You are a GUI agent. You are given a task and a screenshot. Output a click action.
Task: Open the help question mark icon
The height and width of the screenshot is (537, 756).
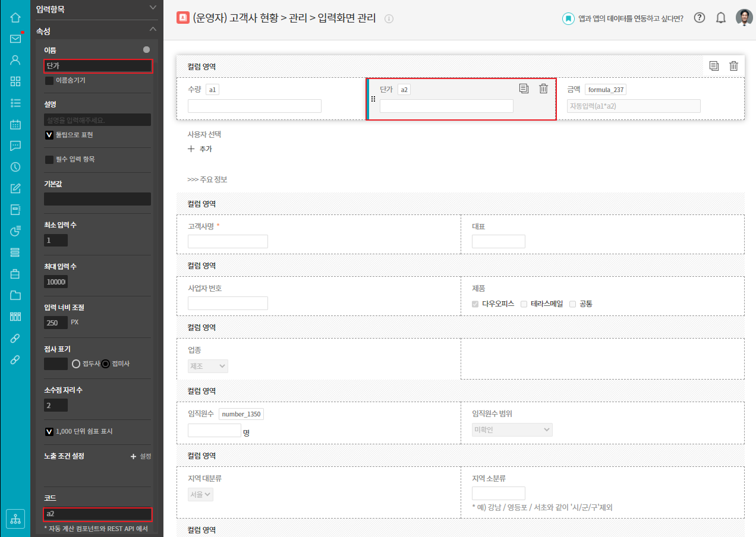click(700, 18)
